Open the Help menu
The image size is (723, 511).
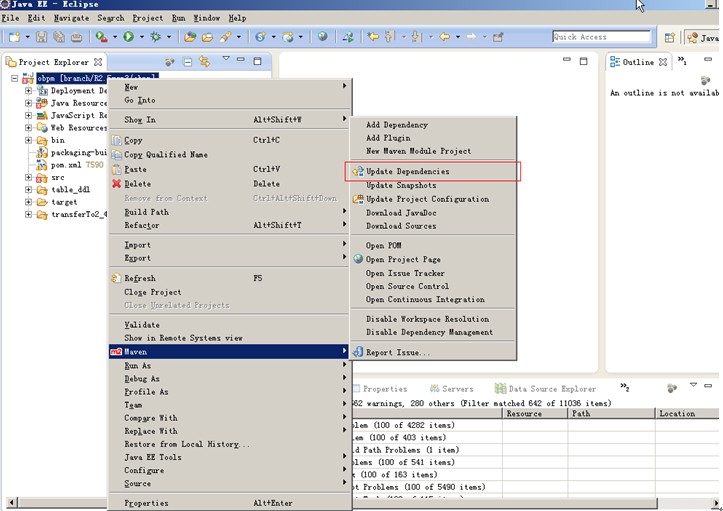(237, 18)
